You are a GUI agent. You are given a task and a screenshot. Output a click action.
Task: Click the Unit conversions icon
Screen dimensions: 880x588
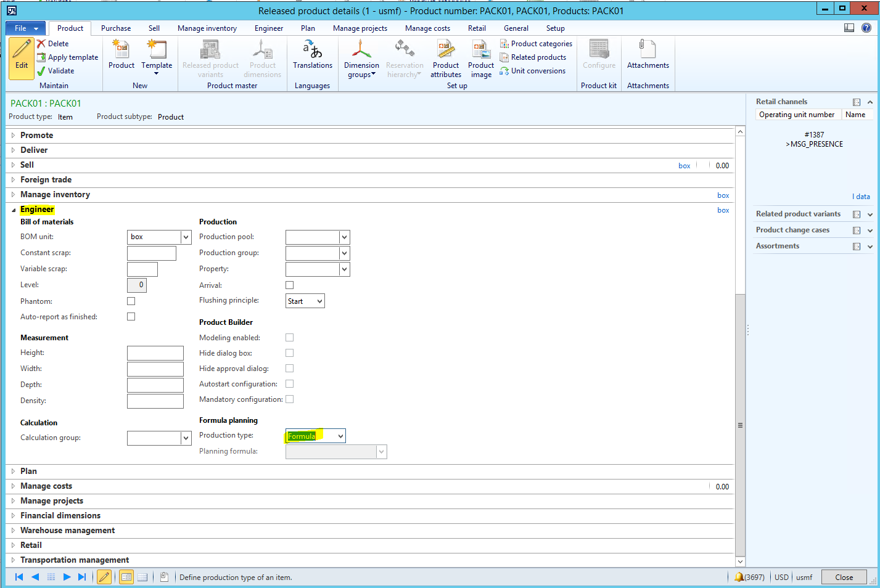(x=504, y=71)
